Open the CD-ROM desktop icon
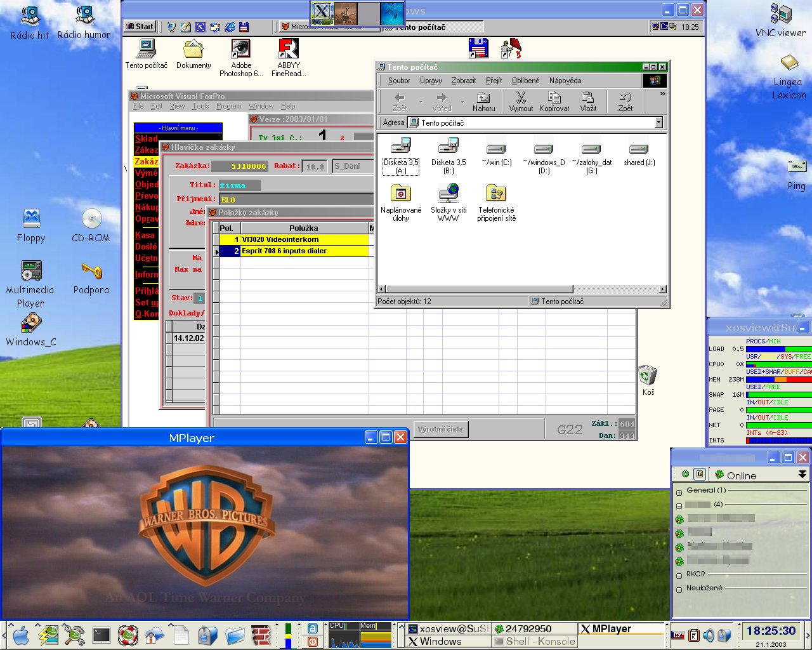 pos(91,225)
